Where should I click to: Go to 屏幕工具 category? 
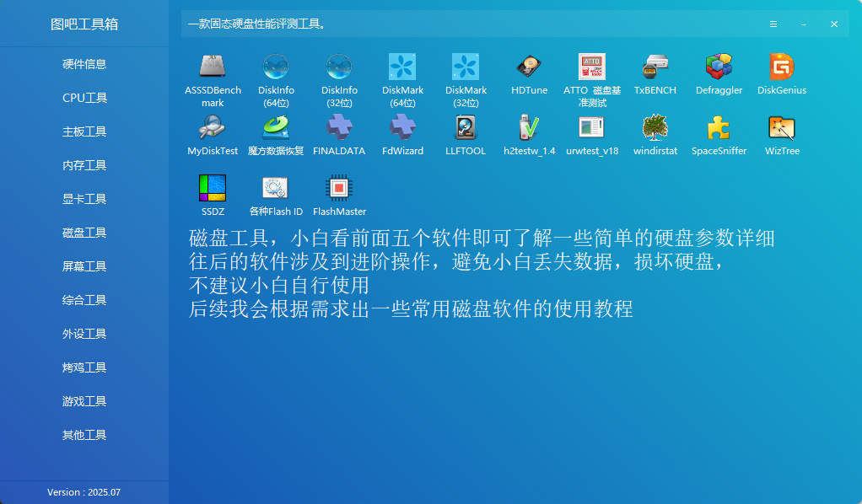coord(84,266)
